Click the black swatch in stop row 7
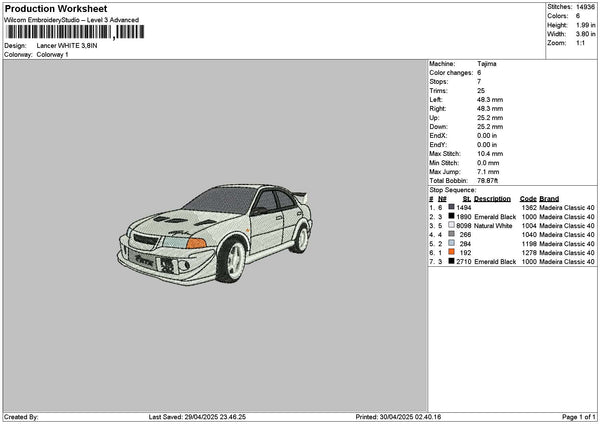Screen dimensions: 600x424 452,261
